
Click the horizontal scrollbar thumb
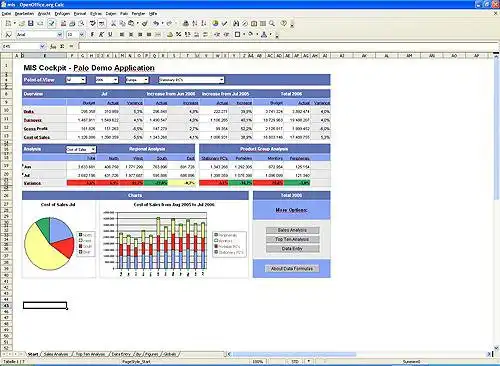(x=294, y=354)
